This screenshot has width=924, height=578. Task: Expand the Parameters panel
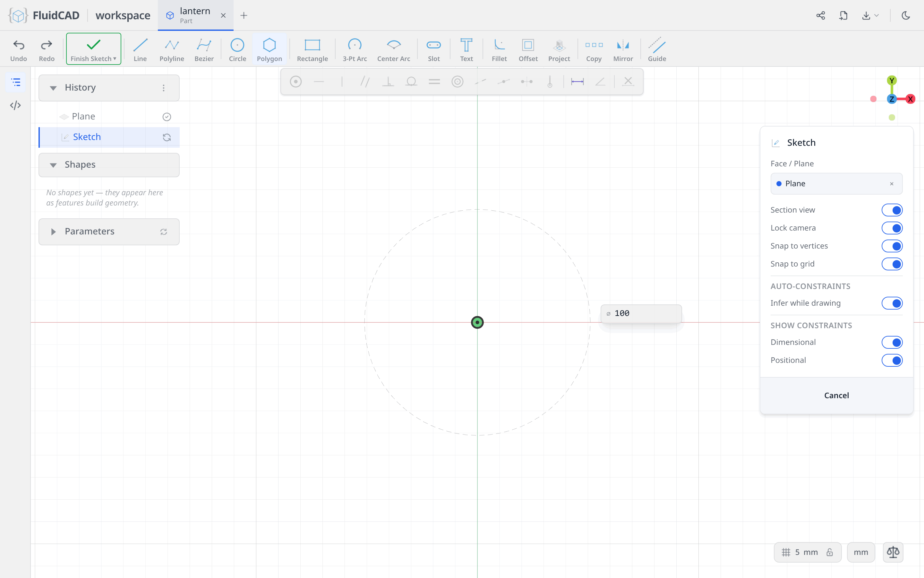point(53,232)
